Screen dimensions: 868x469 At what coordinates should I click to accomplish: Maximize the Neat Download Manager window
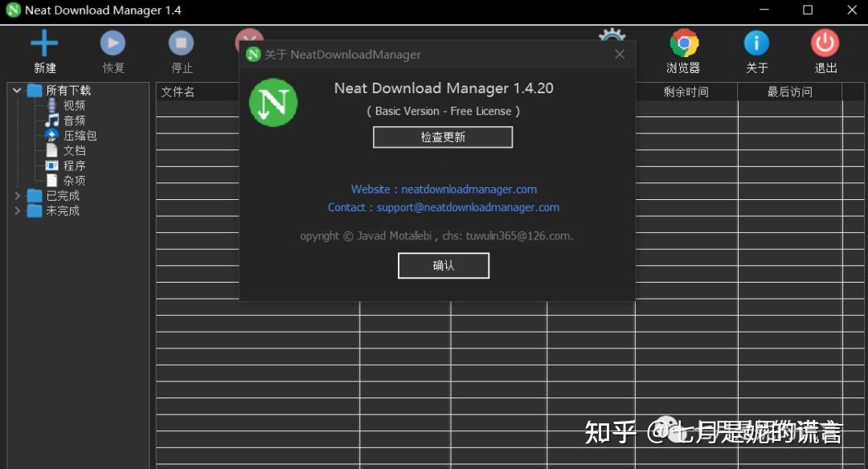click(808, 10)
